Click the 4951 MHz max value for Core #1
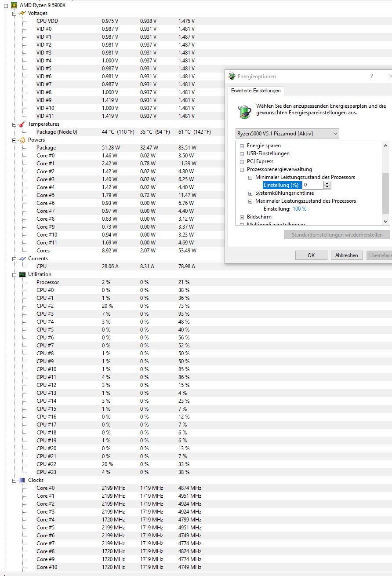This screenshot has width=392, height=576. [x=190, y=496]
